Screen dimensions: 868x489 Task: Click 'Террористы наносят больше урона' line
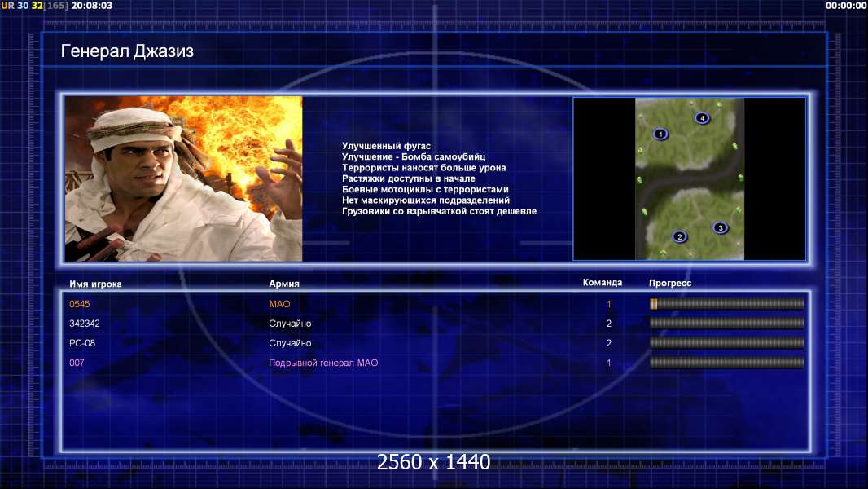[x=424, y=167]
